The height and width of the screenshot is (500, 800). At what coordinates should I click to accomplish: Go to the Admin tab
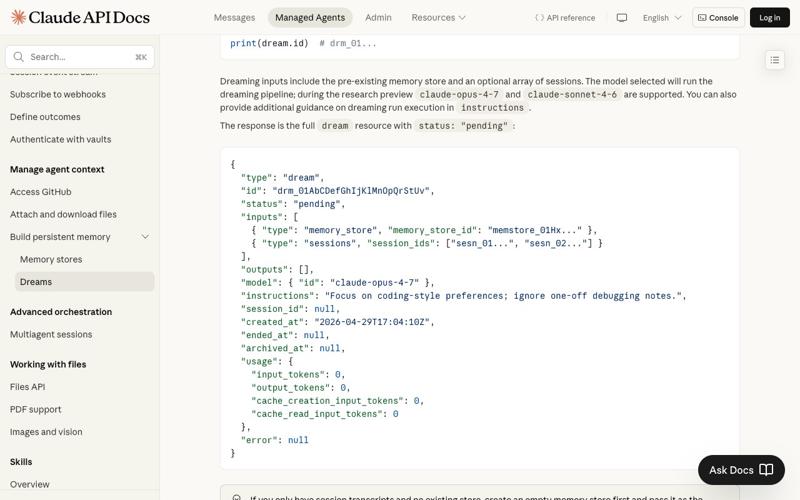[378, 18]
